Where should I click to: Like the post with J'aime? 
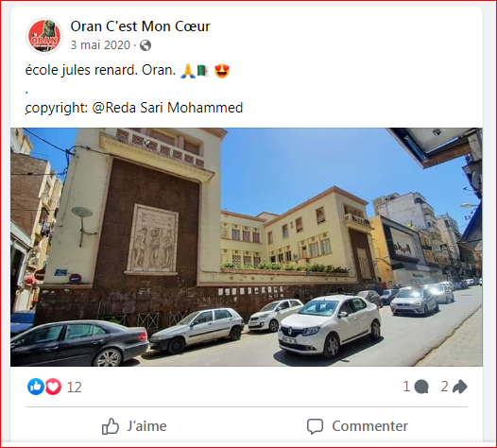[x=134, y=426]
